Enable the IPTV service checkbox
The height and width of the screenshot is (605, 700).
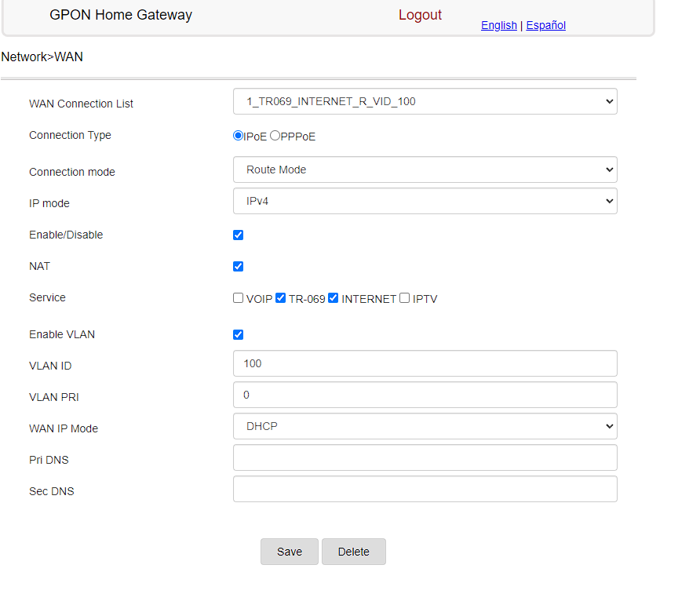(x=405, y=298)
